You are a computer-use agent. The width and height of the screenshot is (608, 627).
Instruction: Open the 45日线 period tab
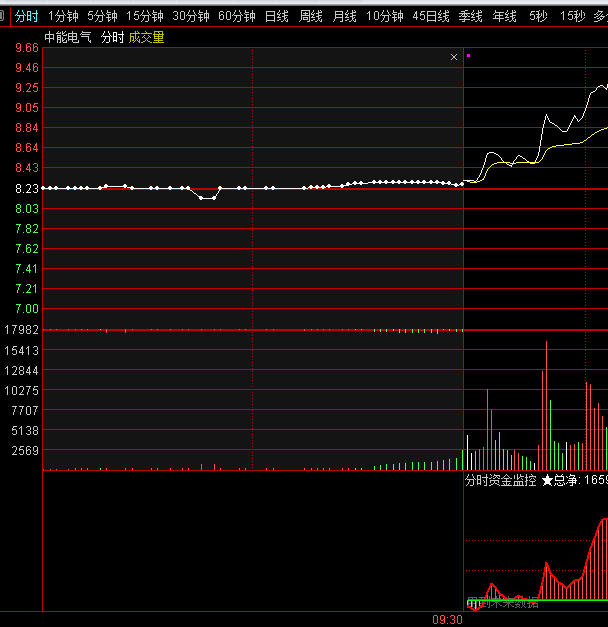[430, 16]
